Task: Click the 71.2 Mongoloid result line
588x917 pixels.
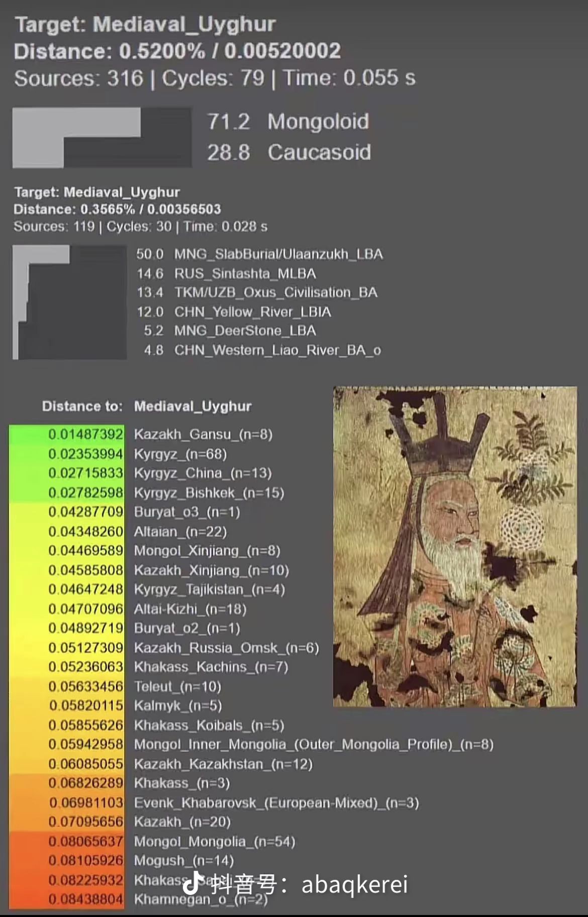Action: [288, 122]
